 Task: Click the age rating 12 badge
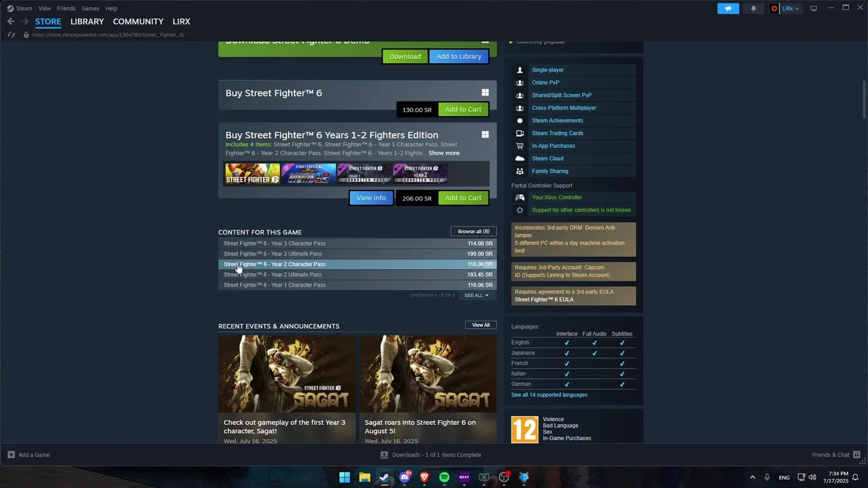point(524,429)
